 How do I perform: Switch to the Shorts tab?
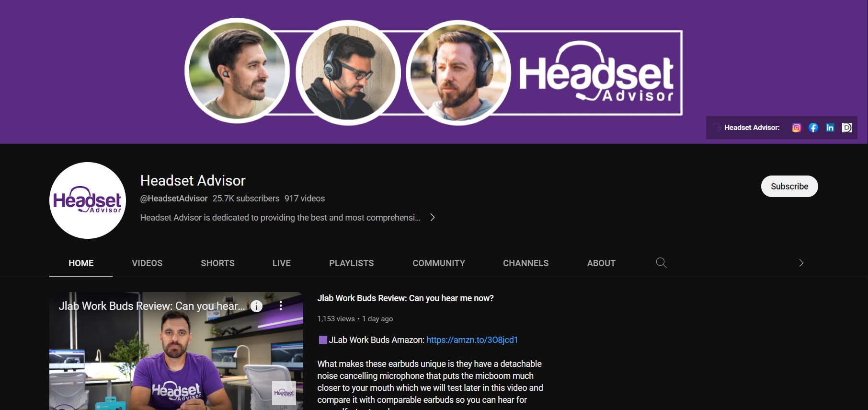pyautogui.click(x=217, y=263)
